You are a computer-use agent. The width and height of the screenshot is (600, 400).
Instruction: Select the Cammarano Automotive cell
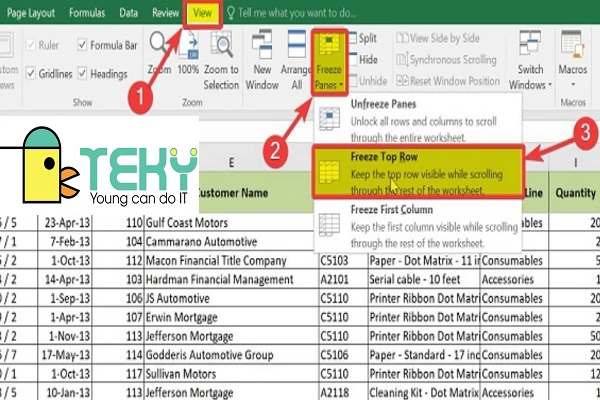point(231,242)
